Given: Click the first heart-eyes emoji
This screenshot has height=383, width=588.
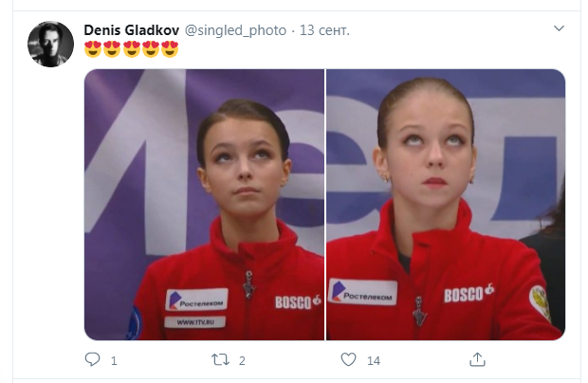Looking at the screenshot, I should (x=93, y=49).
